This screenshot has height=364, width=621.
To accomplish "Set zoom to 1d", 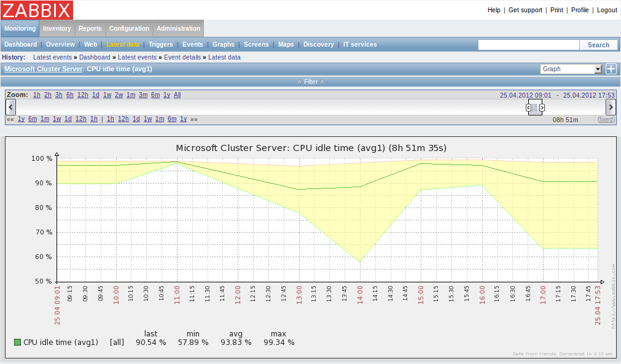I will [x=96, y=95].
